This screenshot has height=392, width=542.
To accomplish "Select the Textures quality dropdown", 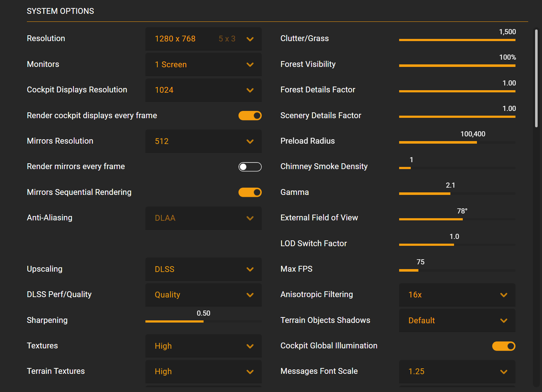I will pos(203,346).
